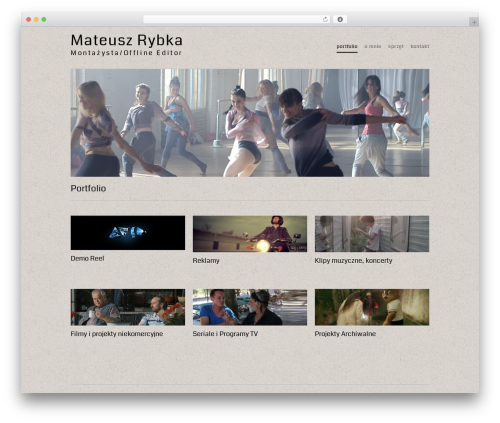Click the Seriale i Programy TV link
The height and width of the screenshot is (423, 500).
click(x=225, y=334)
